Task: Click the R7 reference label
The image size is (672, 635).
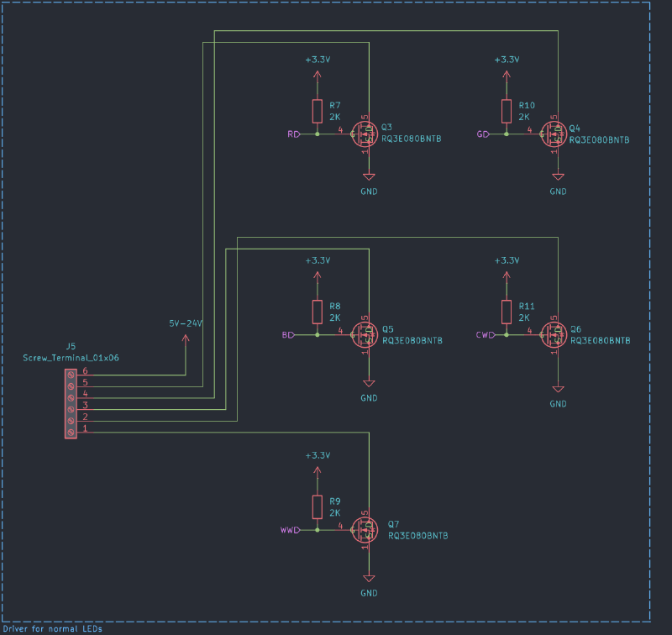Action: coord(334,105)
